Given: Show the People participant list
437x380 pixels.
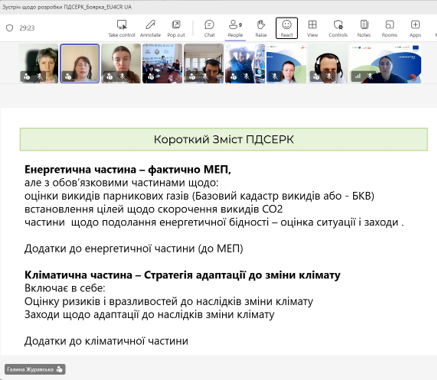Looking at the screenshot, I should pos(235,28).
